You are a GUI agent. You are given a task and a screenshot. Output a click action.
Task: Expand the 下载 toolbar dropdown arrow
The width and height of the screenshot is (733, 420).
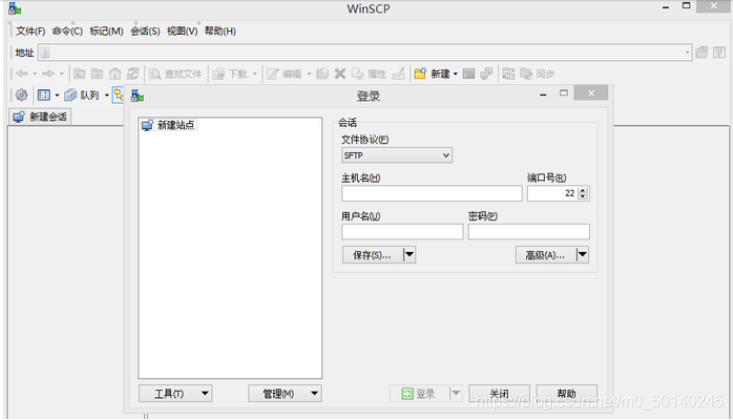pos(254,74)
